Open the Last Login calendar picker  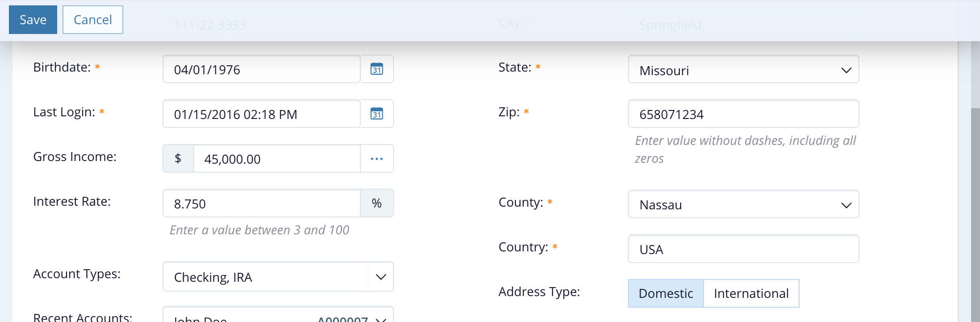(x=377, y=114)
